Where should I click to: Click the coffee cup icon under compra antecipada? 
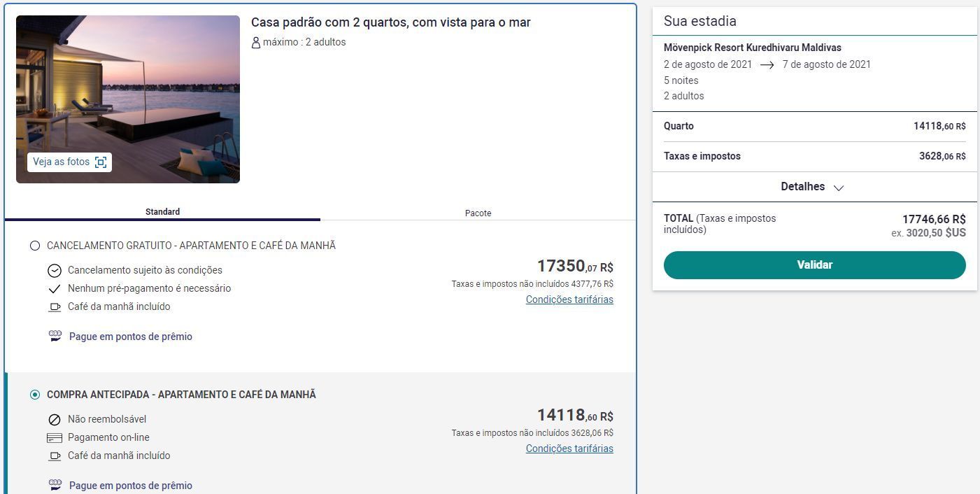coord(55,456)
